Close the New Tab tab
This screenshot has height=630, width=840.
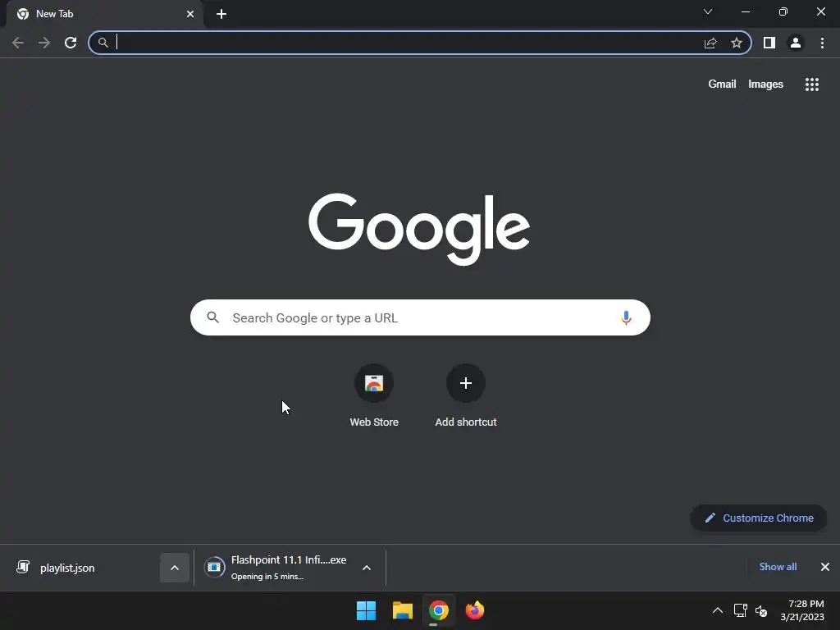[190, 14]
